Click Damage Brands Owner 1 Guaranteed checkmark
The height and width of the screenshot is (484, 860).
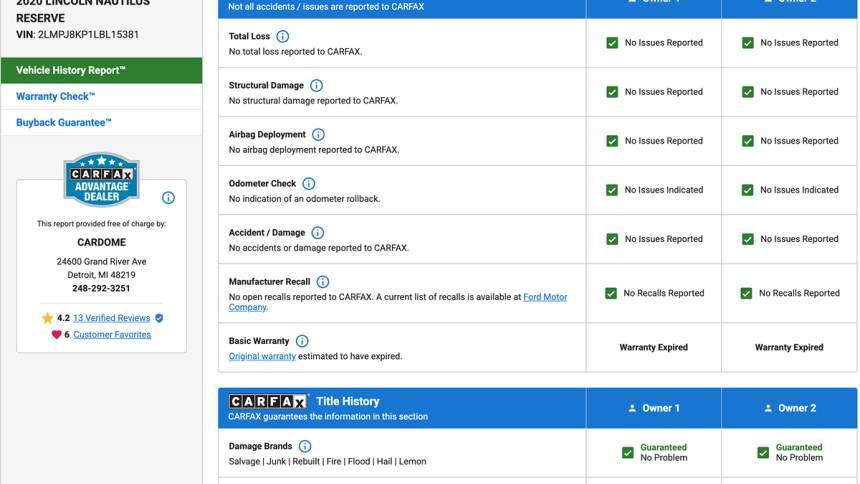point(627,453)
